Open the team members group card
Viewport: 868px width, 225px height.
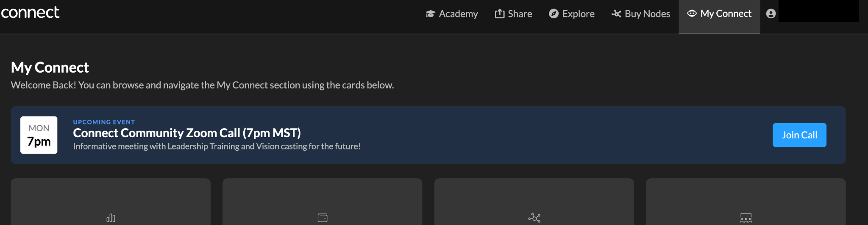[746, 202]
